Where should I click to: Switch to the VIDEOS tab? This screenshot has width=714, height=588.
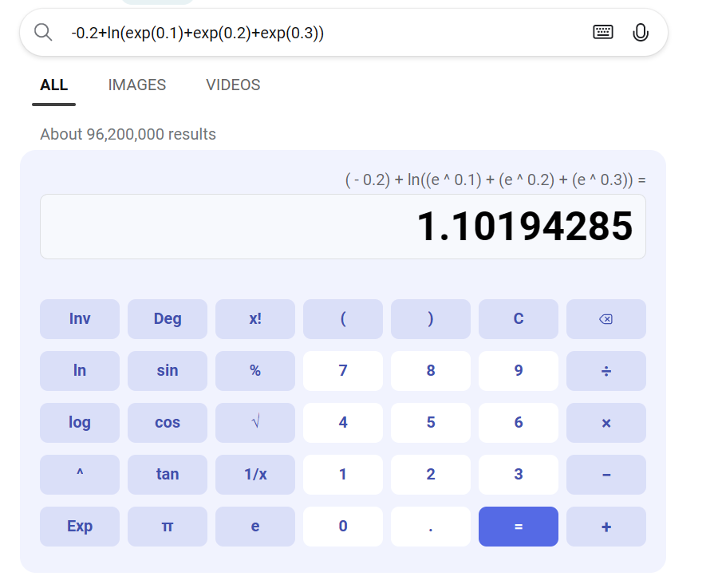pos(233,85)
